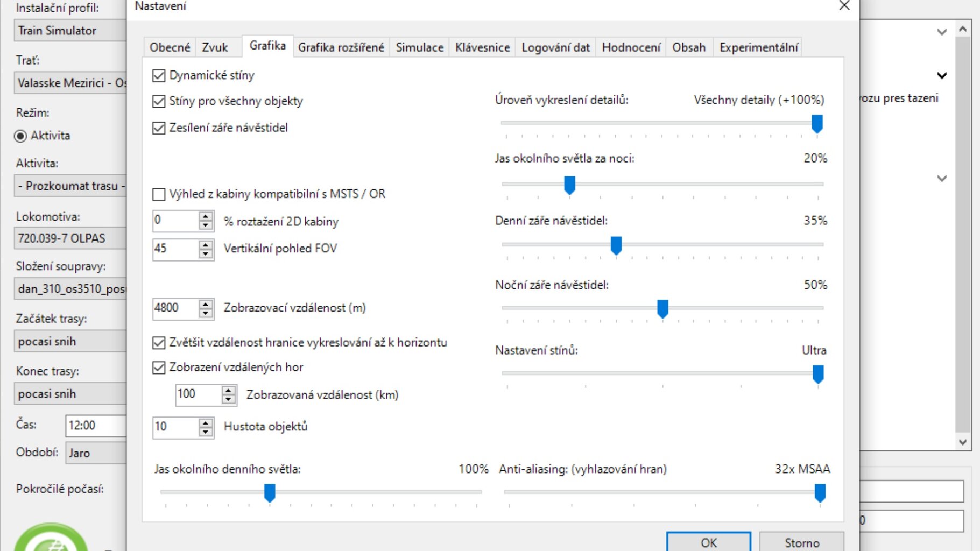
Task: Open the Klávesnice tab
Action: [x=482, y=47]
